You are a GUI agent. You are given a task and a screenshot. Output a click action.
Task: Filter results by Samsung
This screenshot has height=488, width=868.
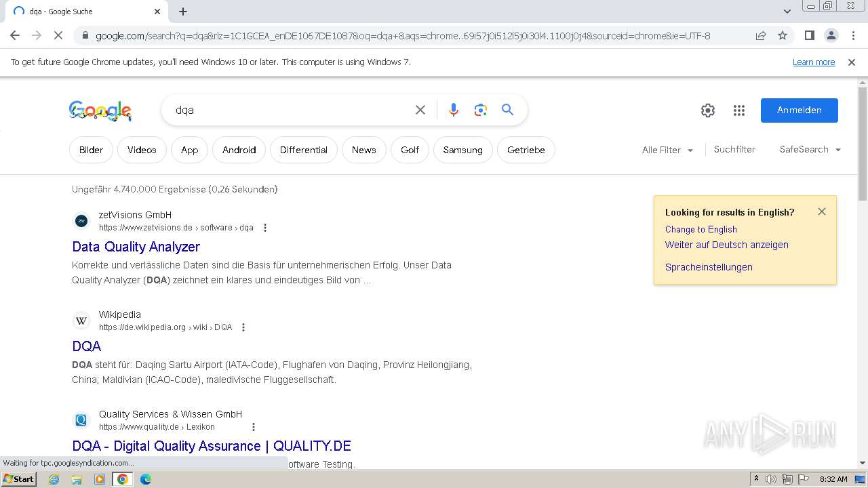463,150
